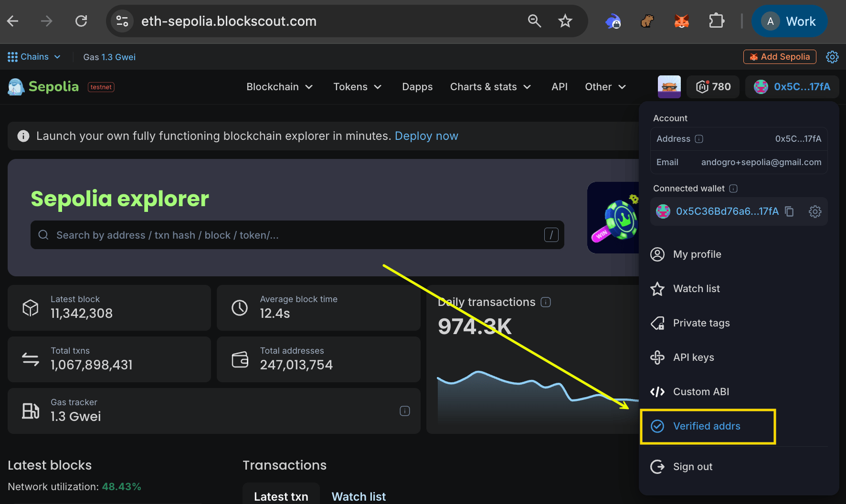The width and height of the screenshot is (846, 504).
Task: Open the Work browser profile
Action: 790,21
